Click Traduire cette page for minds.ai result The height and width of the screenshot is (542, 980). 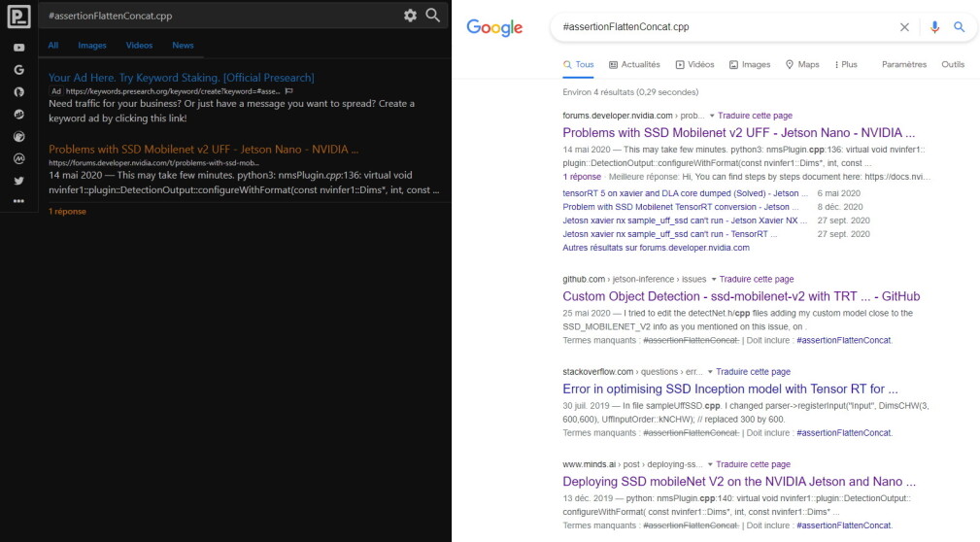click(753, 464)
